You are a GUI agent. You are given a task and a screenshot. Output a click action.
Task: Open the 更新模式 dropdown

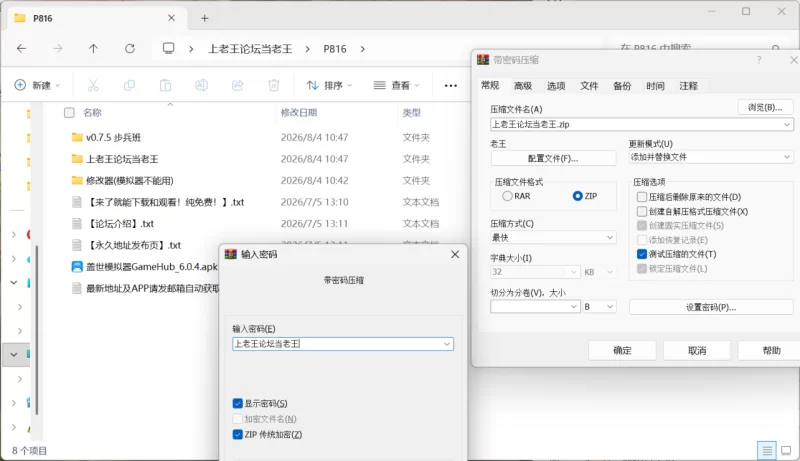(711, 157)
